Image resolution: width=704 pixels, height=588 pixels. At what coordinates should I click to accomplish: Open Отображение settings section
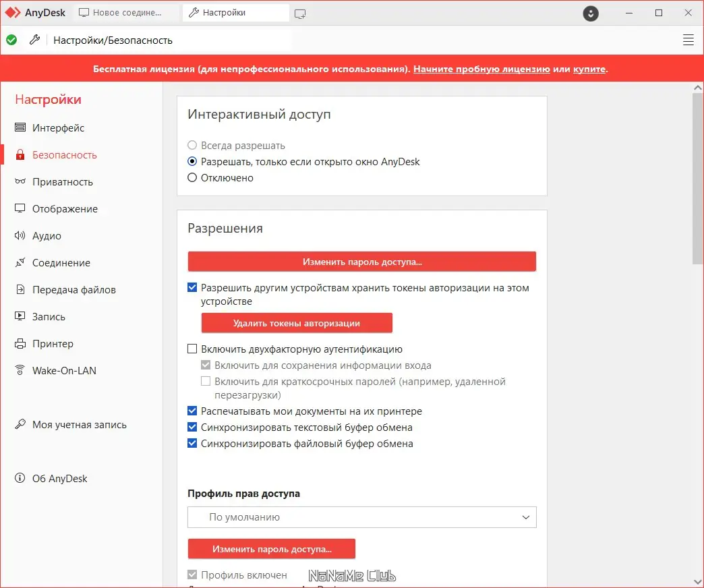[x=65, y=209]
